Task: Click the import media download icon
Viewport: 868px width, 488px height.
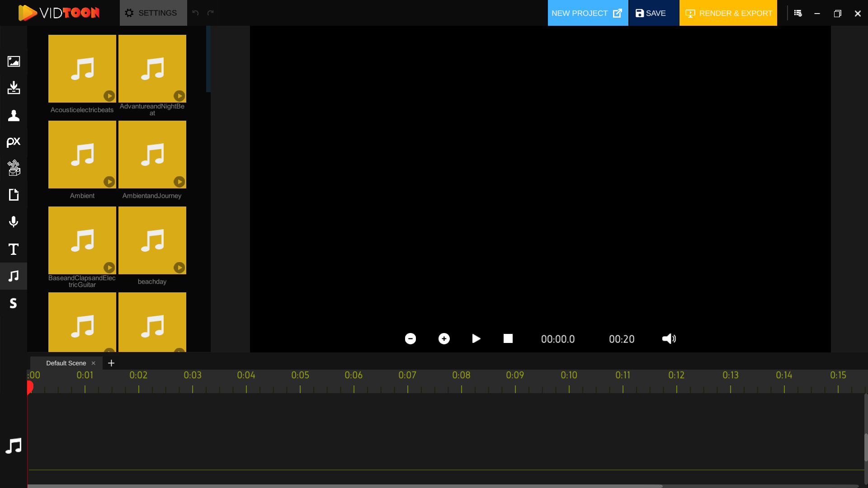Action: click(x=14, y=88)
